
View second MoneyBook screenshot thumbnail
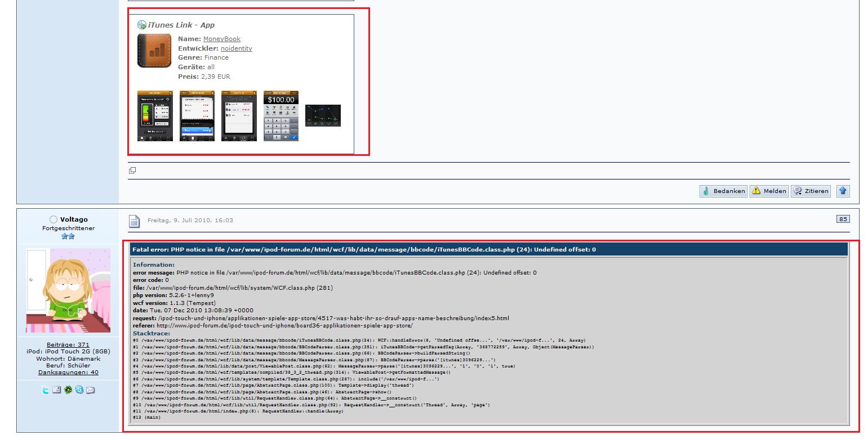(197, 115)
